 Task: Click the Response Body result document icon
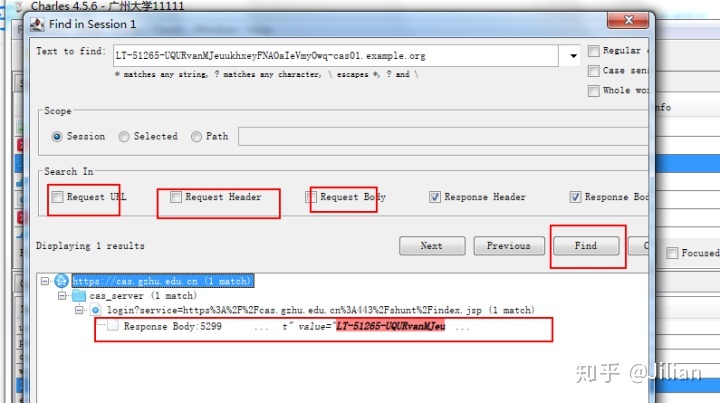tap(113, 326)
